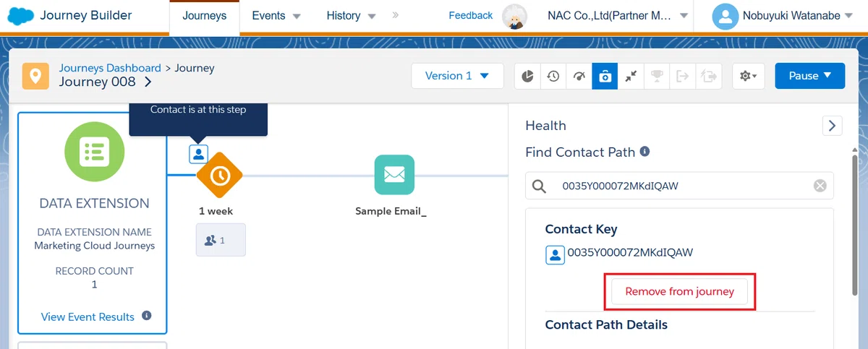Open the Version 1 dropdown
This screenshot has height=349, width=868.
pos(457,76)
